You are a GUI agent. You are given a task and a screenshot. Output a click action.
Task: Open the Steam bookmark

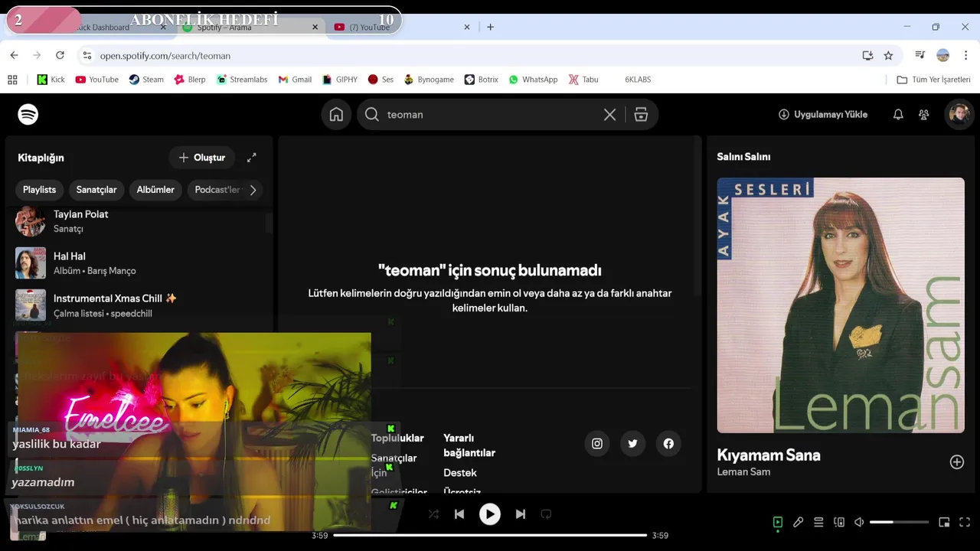(x=146, y=80)
